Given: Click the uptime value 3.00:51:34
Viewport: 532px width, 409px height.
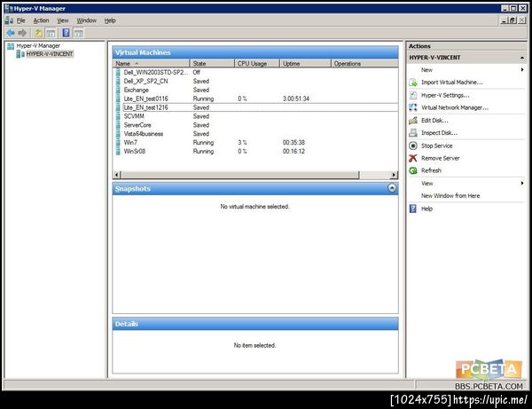Looking at the screenshot, I should 296,98.
